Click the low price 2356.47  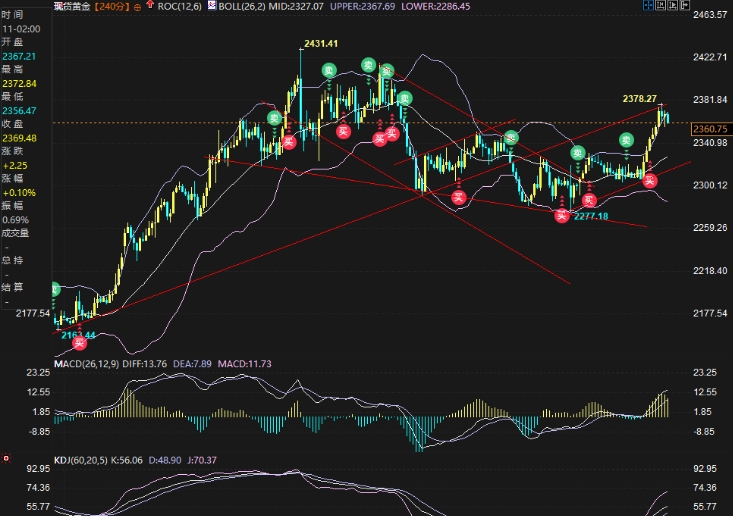(x=19, y=111)
